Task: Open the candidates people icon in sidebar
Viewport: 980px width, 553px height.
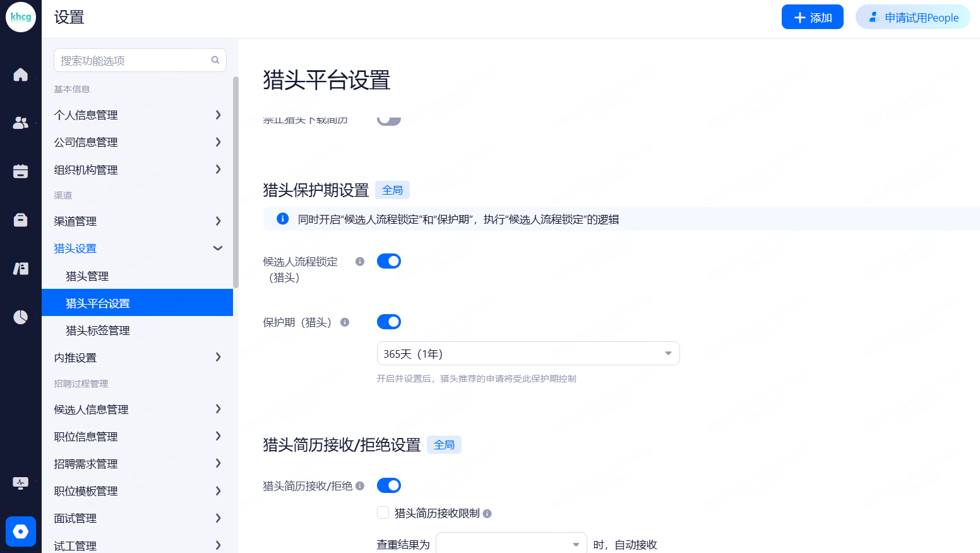Action: (20, 123)
